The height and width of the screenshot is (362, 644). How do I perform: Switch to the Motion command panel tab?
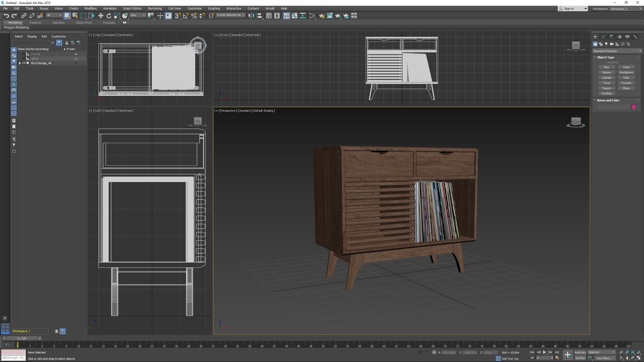(x=619, y=37)
